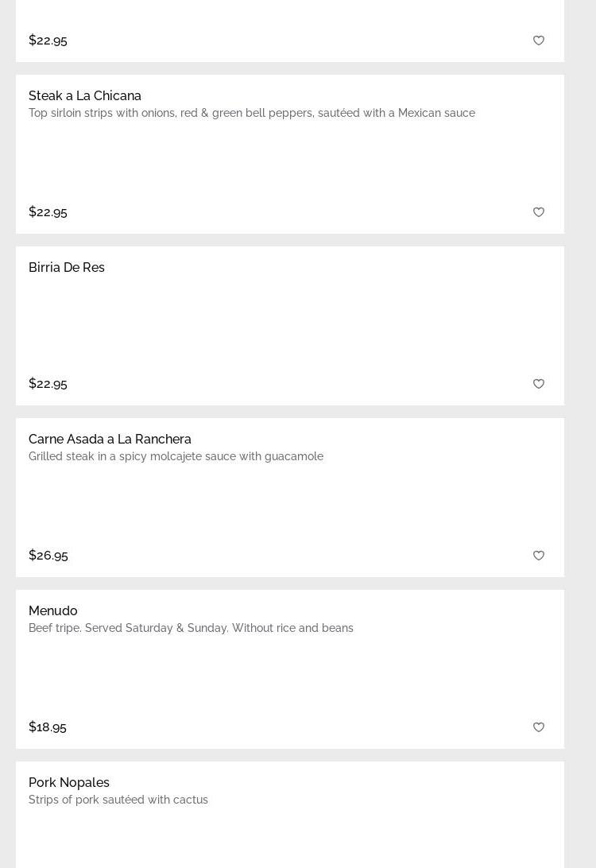Open Carne Asada a La Ranchera details
The image size is (596, 868).
[110, 439]
